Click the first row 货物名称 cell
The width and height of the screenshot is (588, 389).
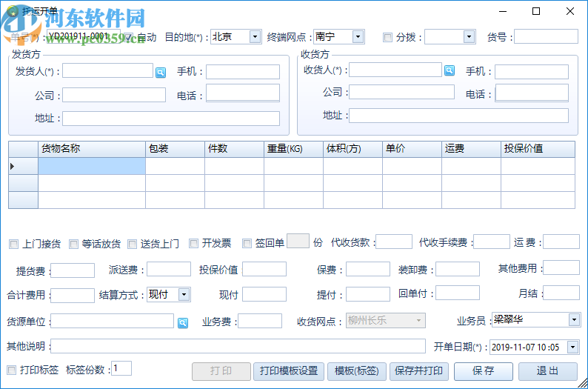(92, 166)
